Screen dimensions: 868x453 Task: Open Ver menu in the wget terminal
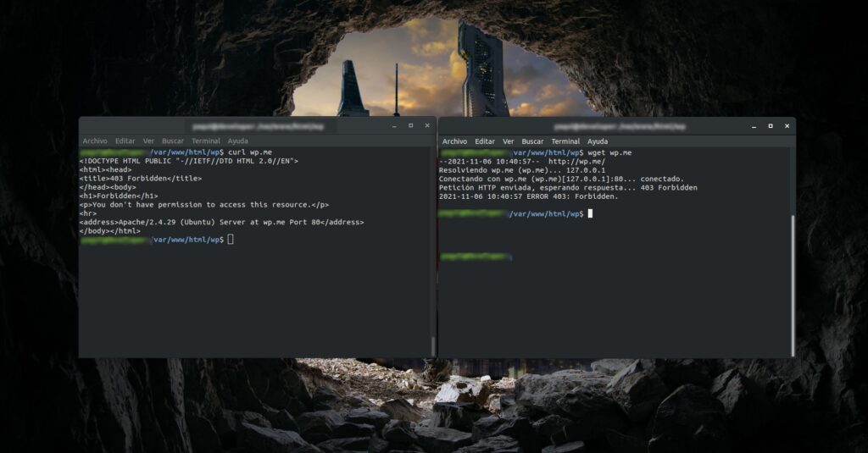[509, 141]
